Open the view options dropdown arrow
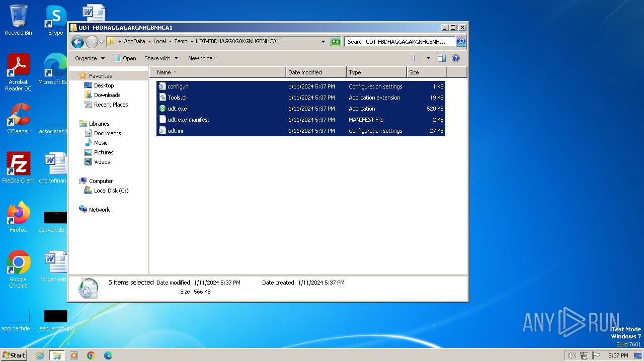The image size is (644, 362). click(428, 58)
